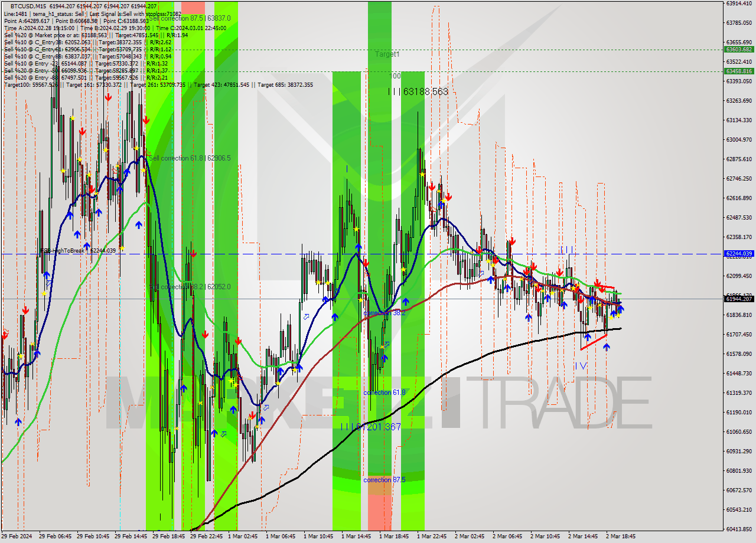Click the 63785.050 price axis label
The width and height of the screenshot is (756, 543).
click(x=738, y=23)
